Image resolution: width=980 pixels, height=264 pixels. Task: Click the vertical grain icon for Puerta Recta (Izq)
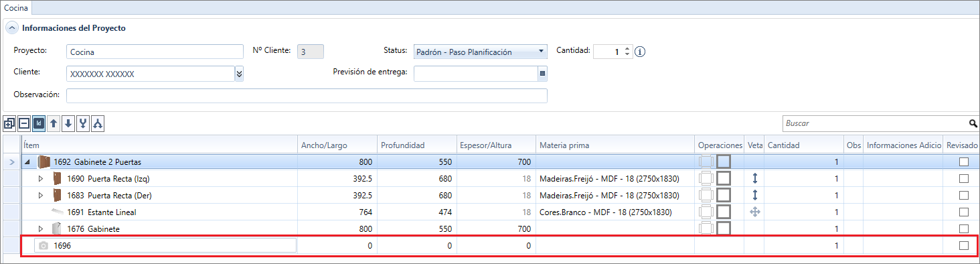pyautogui.click(x=755, y=178)
